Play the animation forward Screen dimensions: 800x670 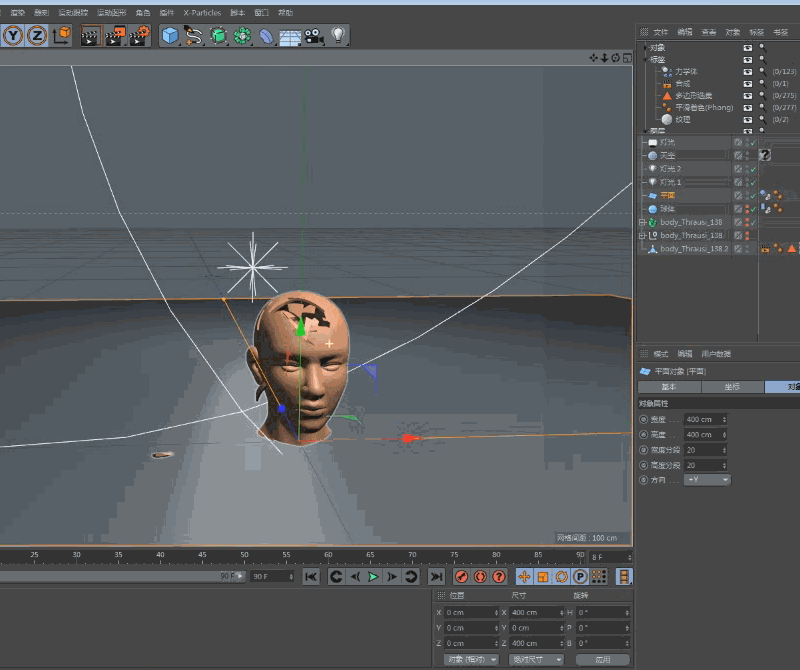click(x=373, y=577)
